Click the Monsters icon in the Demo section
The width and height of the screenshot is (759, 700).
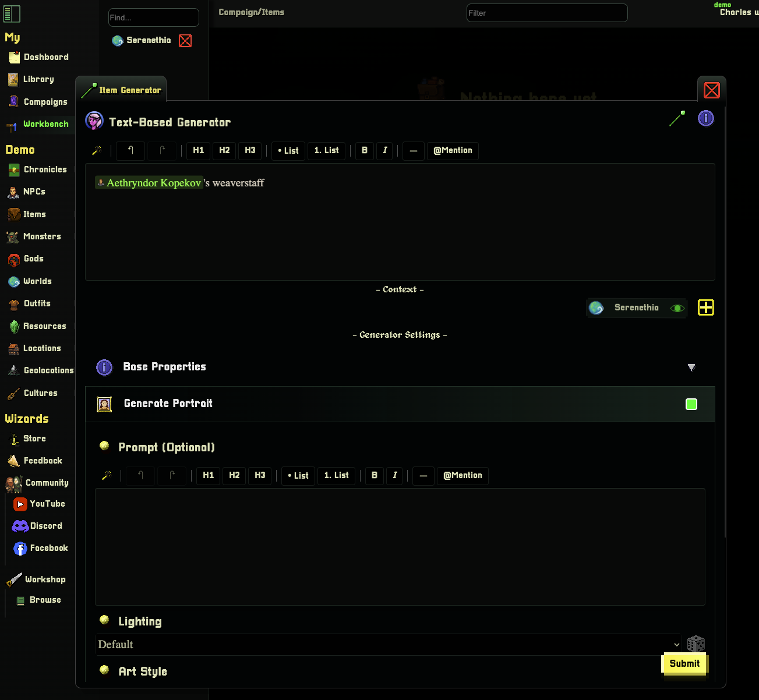13,236
